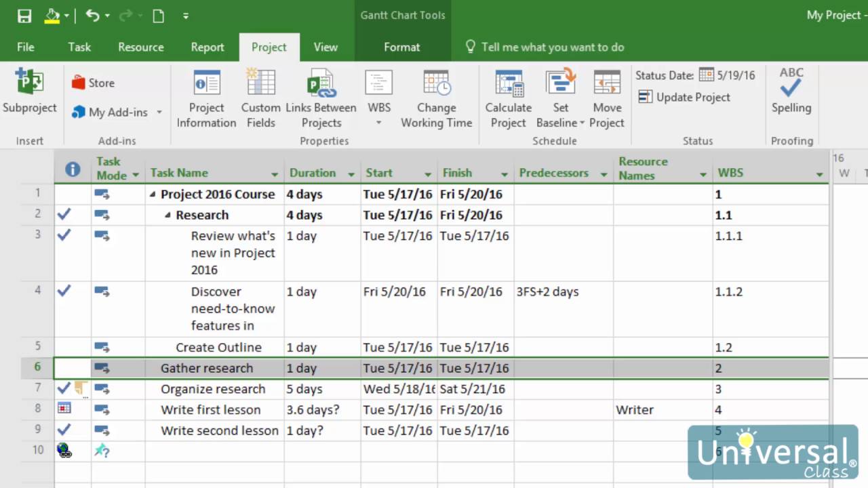Open the WBS dropdown menu
Image resolution: width=868 pixels, height=488 pixels.
coord(379,123)
